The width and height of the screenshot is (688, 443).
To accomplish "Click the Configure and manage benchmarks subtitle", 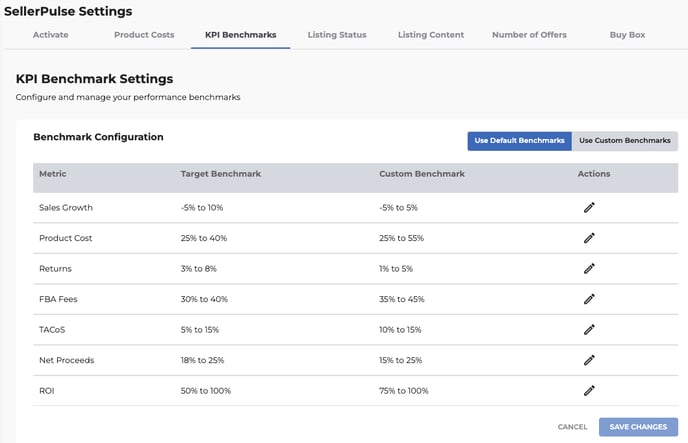I will [x=128, y=97].
